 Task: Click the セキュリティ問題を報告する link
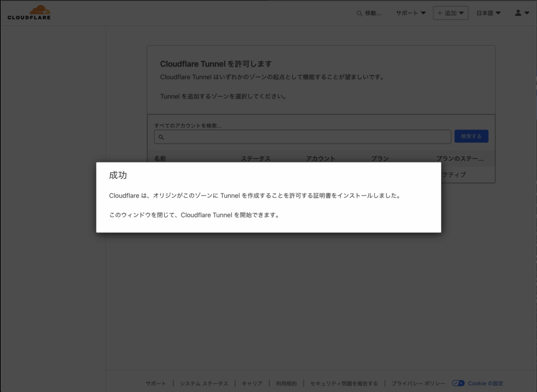pos(344,384)
